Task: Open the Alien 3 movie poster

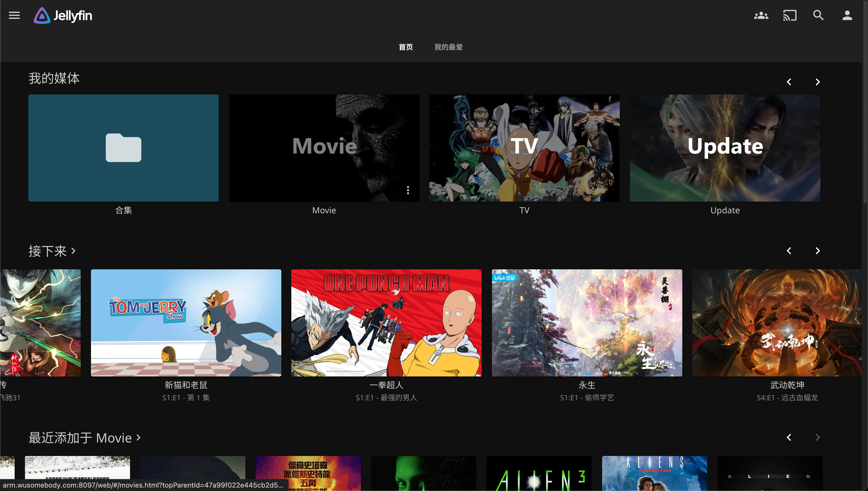Action: (539, 473)
